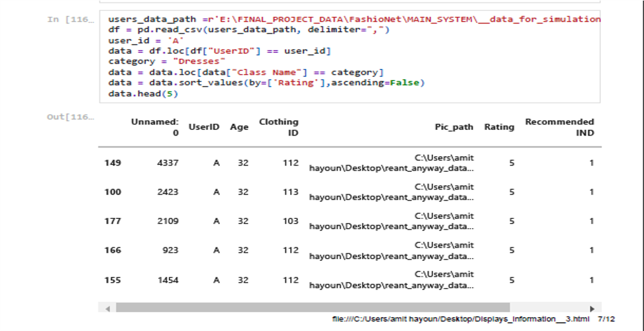Click the Age 32 in row 166
The height and width of the screenshot is (331, 644).
(243, 250)
